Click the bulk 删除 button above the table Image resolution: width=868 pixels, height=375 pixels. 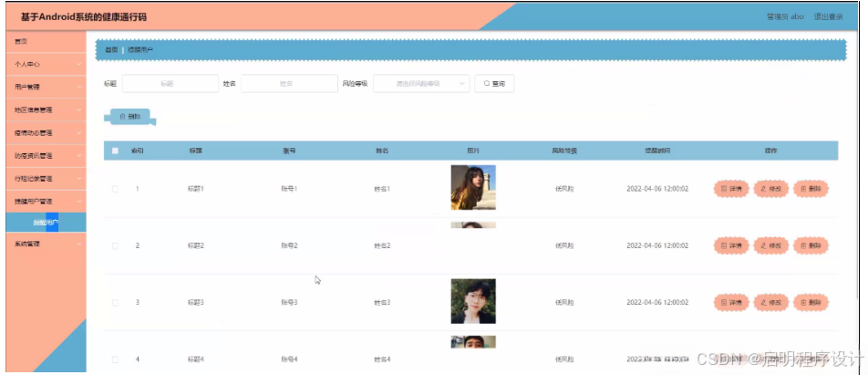pyautogui.click(x=130, y=117)
